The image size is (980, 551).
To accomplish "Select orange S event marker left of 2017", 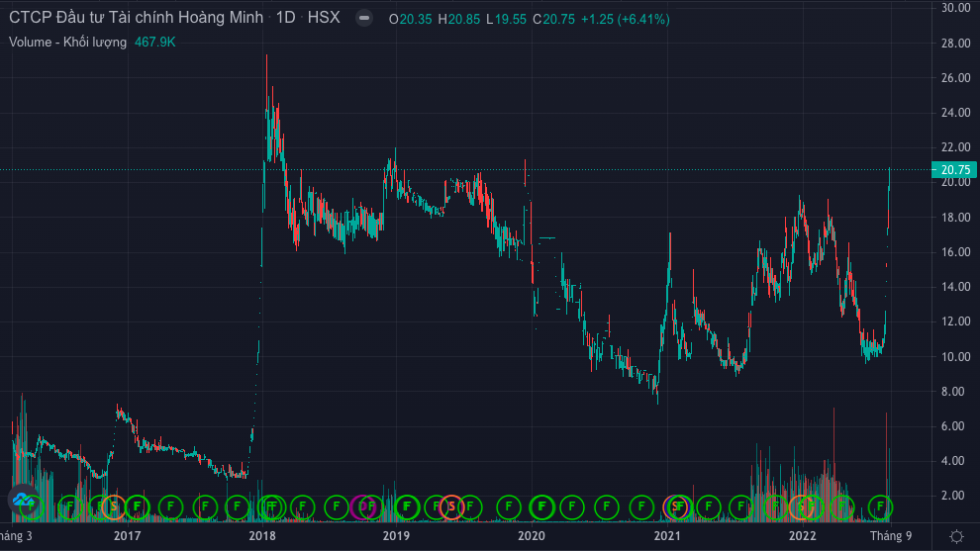I will coord(113,507).
